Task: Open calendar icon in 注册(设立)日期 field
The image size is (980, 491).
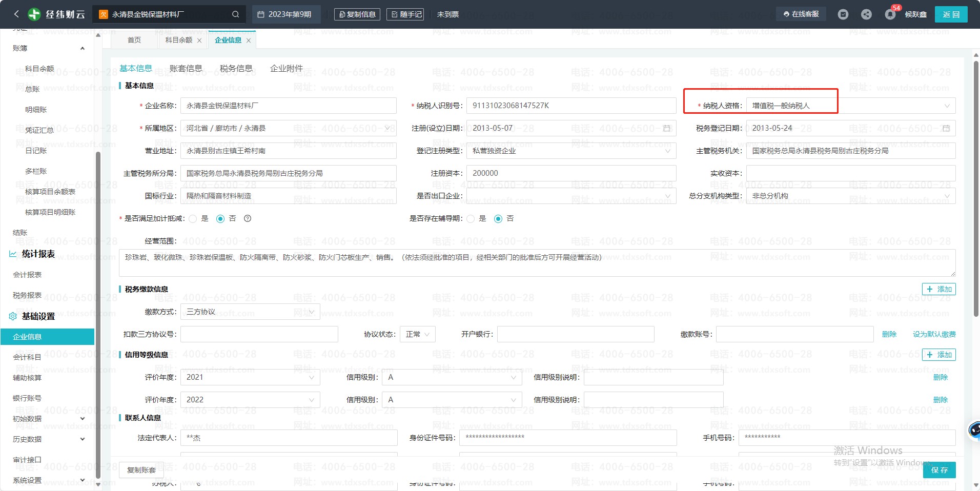Action: (667, 128)
